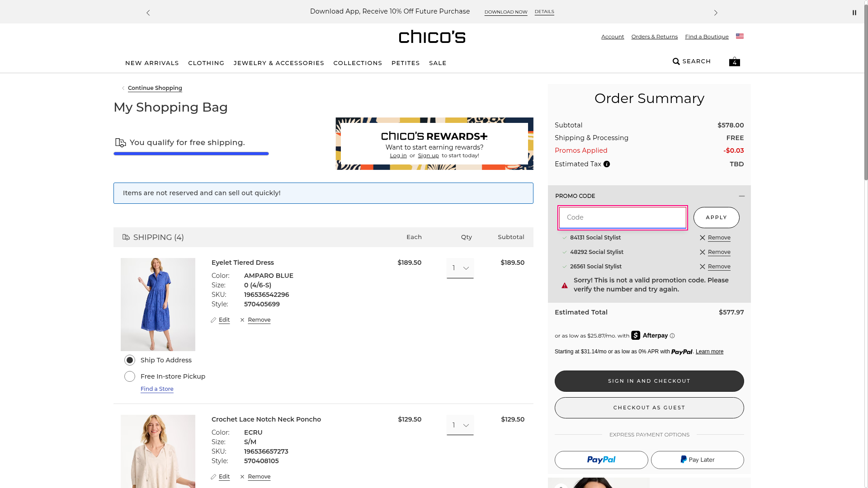The image size is (868, 488).
Task: Go to previous promo banner arrow
Action: pyautogui.click(x=148, y=13)
